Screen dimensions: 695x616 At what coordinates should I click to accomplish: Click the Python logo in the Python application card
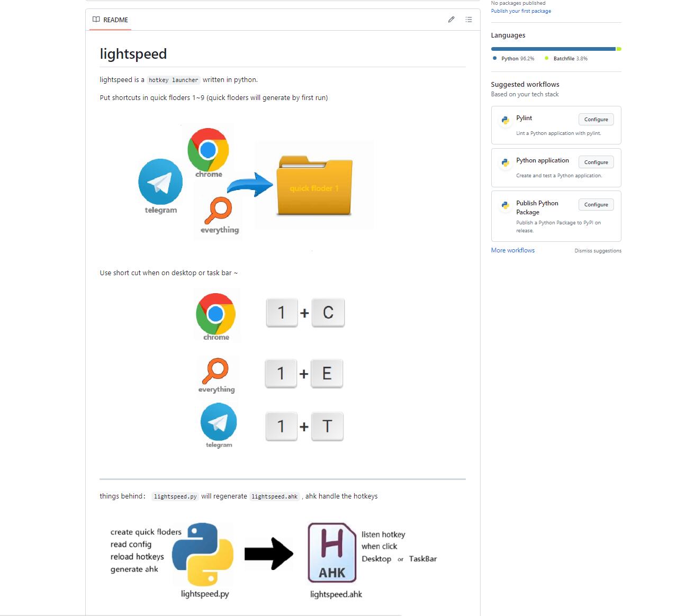(506, 162)
